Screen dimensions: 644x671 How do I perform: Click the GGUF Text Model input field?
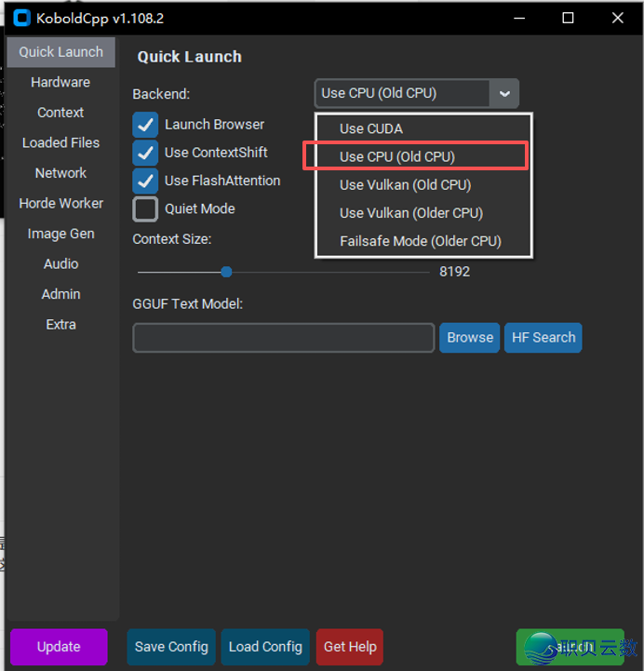[283, 338]
